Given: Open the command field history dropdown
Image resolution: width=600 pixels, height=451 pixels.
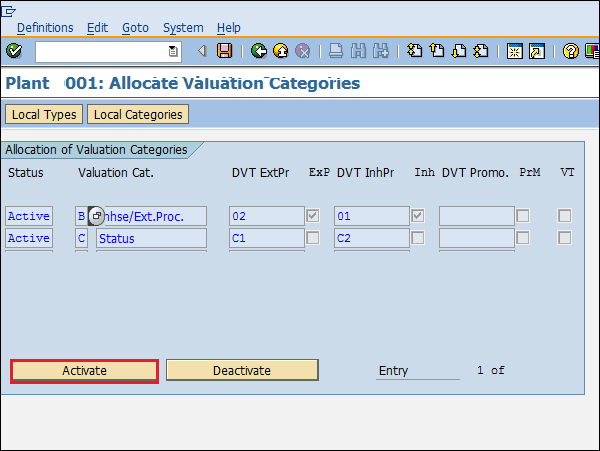Looking at the screenshot, I should tap(174, 51).
